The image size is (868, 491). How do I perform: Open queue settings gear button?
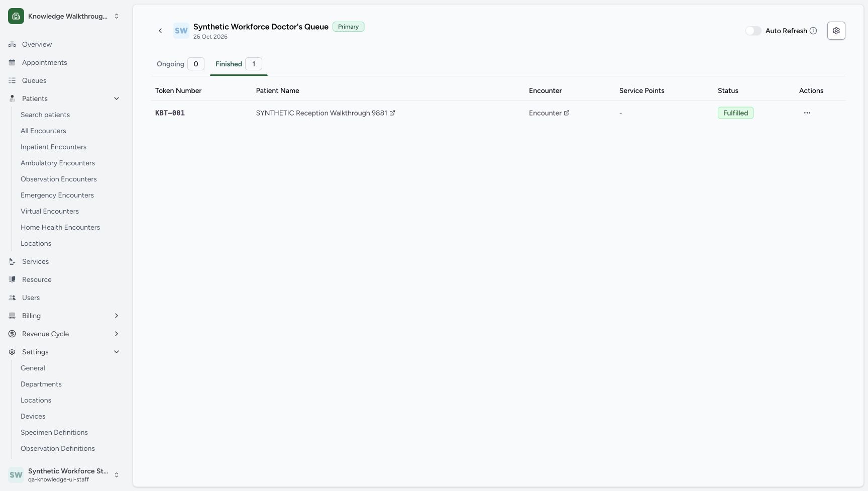[x=836, y=31]
